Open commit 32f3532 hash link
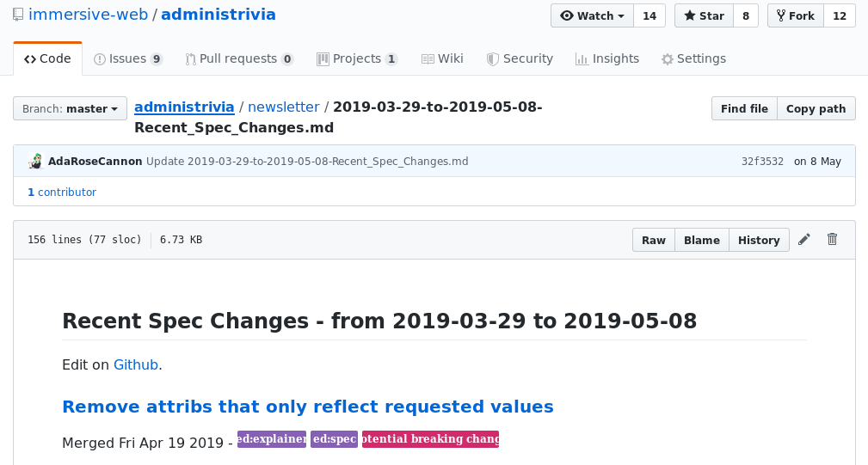This screenshot has height=465, width=868. tap(762, 161)
